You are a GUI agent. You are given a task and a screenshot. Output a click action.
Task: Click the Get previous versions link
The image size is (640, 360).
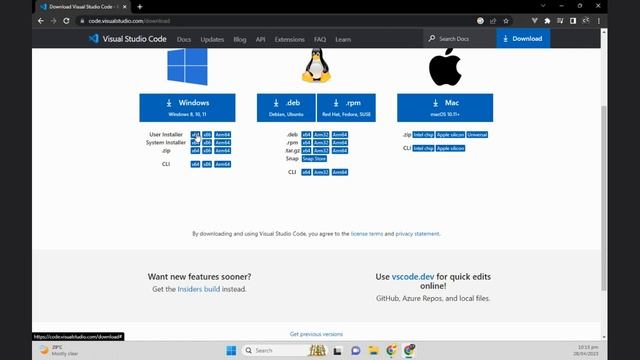coord(316,334)
